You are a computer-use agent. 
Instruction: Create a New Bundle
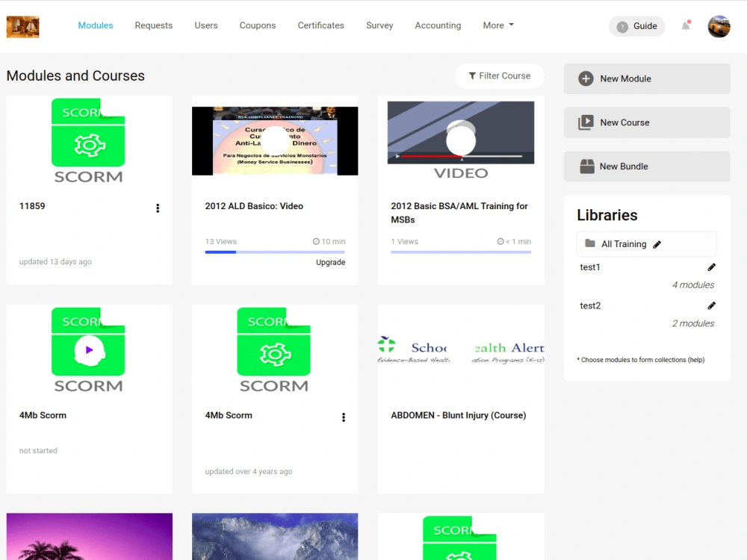(x=646, y=167)
